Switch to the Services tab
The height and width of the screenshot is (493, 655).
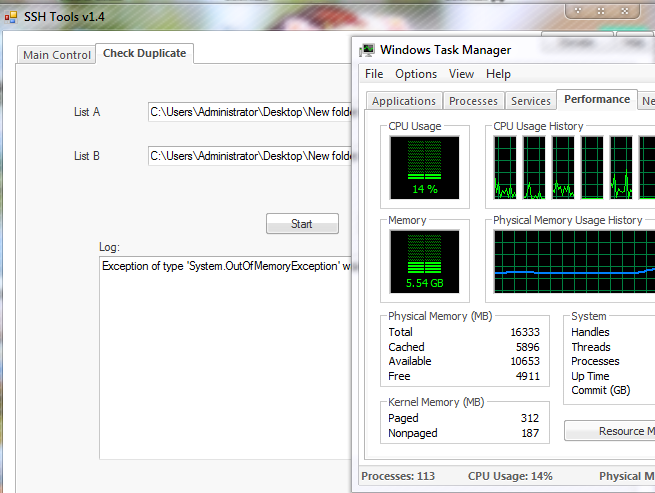click(x=531, y=101)
